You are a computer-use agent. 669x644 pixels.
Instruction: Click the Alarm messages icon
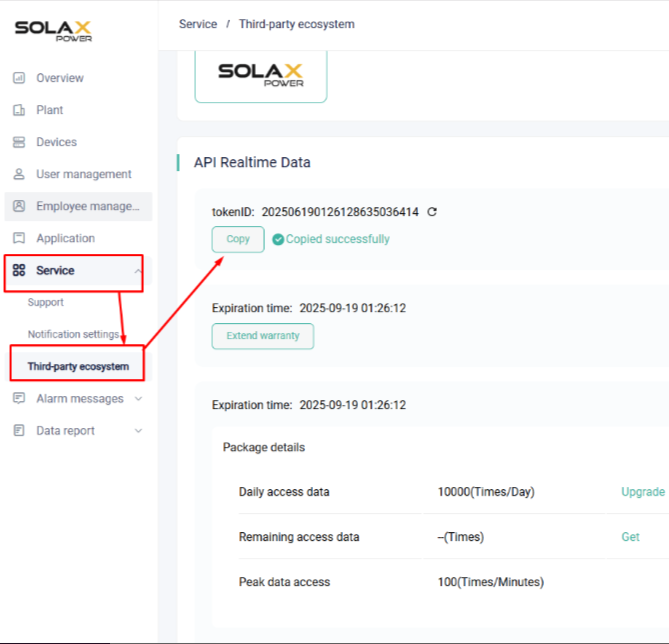(x=18, y=398)
